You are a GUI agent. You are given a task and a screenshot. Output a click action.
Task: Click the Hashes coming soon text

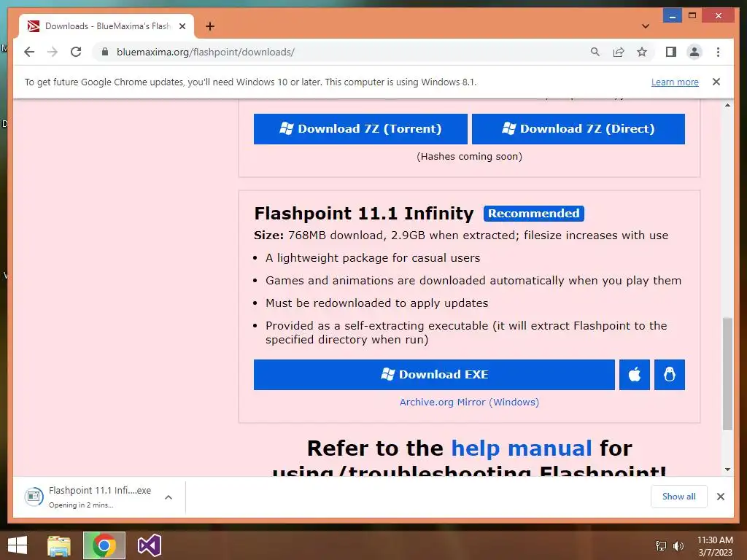pyautogui.click(x=469, y=156)
